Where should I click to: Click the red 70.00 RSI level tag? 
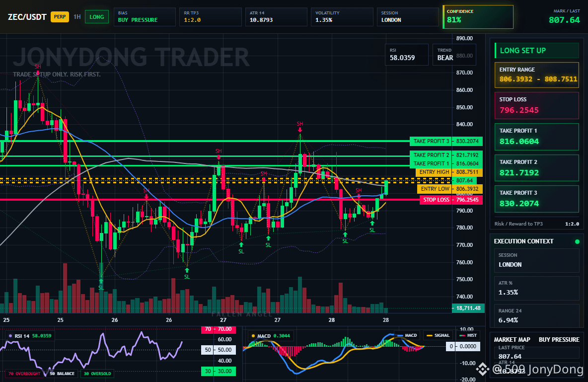point(219,329)
